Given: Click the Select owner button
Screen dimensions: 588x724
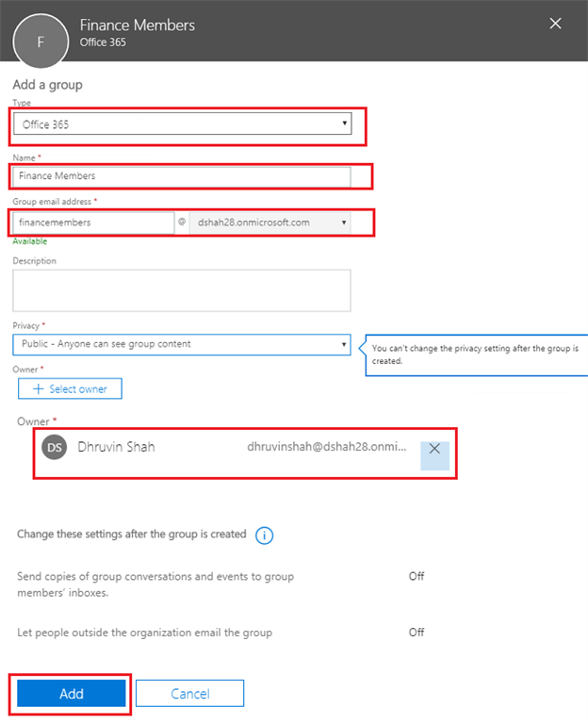Looking at the screenshot, I should [x=70, y=388].
